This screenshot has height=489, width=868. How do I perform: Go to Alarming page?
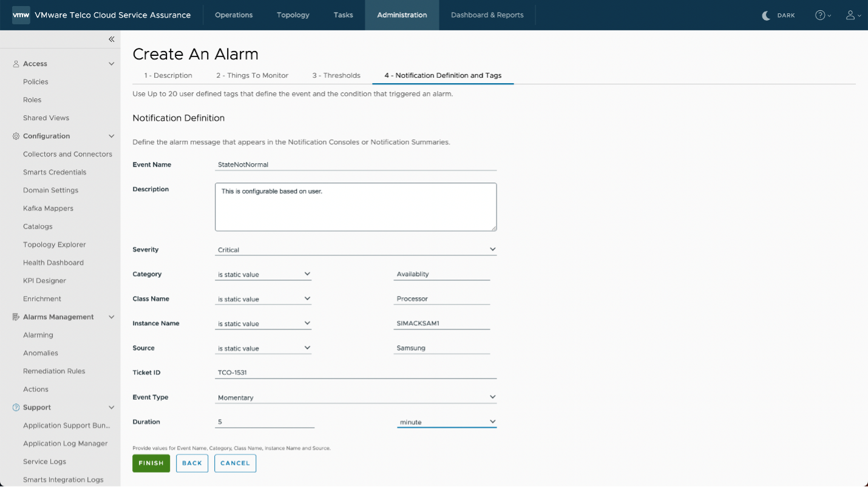coord(38,336)
